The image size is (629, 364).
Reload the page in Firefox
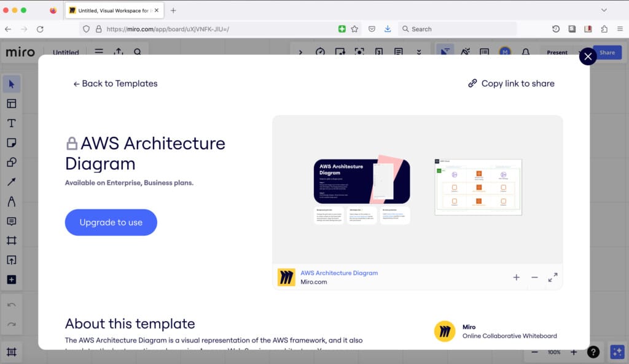point(40,29)
